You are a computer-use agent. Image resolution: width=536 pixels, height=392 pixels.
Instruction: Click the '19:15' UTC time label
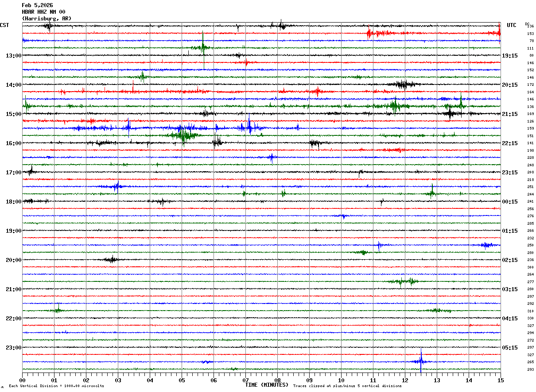510,56
